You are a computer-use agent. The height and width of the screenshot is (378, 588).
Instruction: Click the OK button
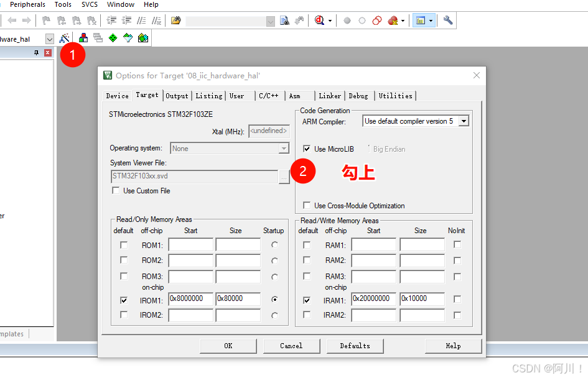(x=228, y=346)
